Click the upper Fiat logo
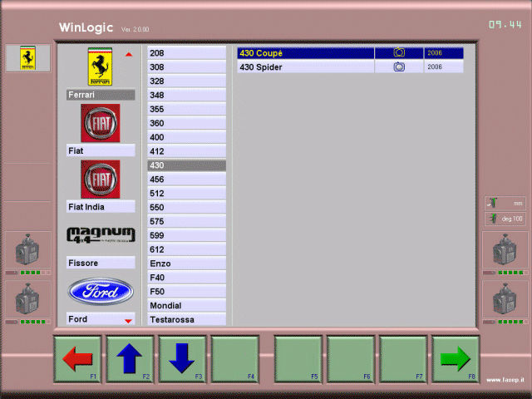532x399 pixels. tap(101, 123)
